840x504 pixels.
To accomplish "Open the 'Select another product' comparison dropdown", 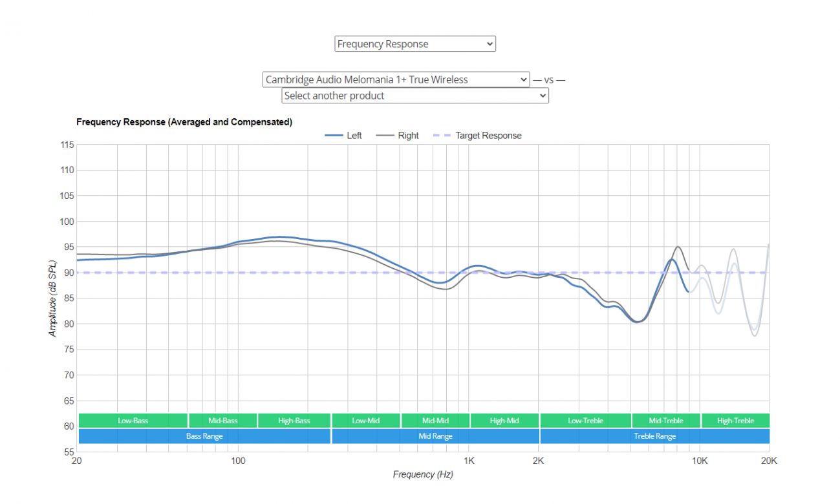I will pyautogui.click(x=415, y=96).
